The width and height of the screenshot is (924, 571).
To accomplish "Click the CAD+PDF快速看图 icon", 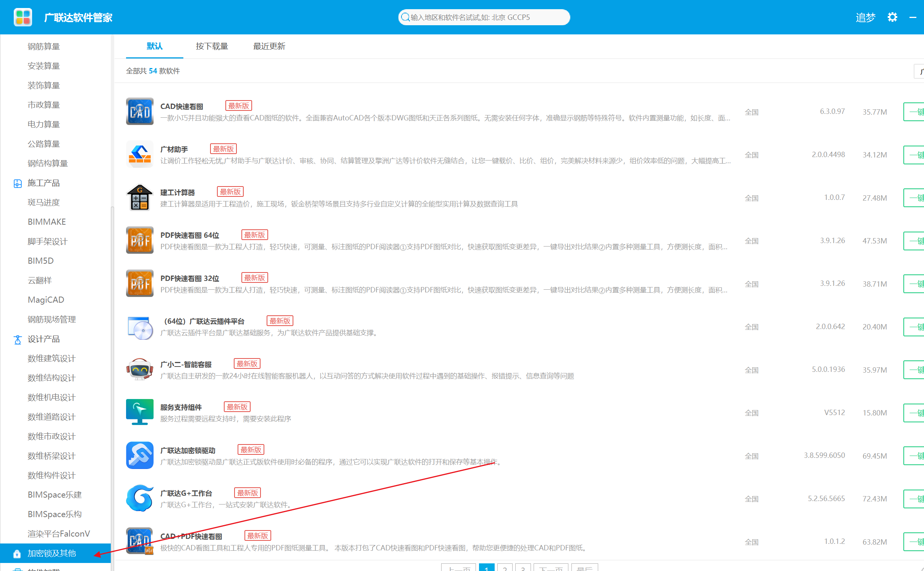I will [x=140, y=541].
